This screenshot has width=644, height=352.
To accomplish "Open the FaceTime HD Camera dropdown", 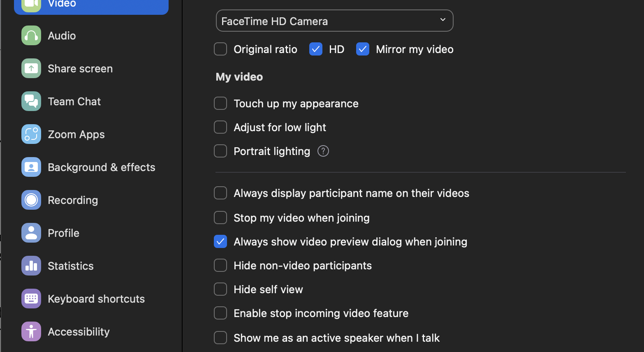I will pos(334,20).
